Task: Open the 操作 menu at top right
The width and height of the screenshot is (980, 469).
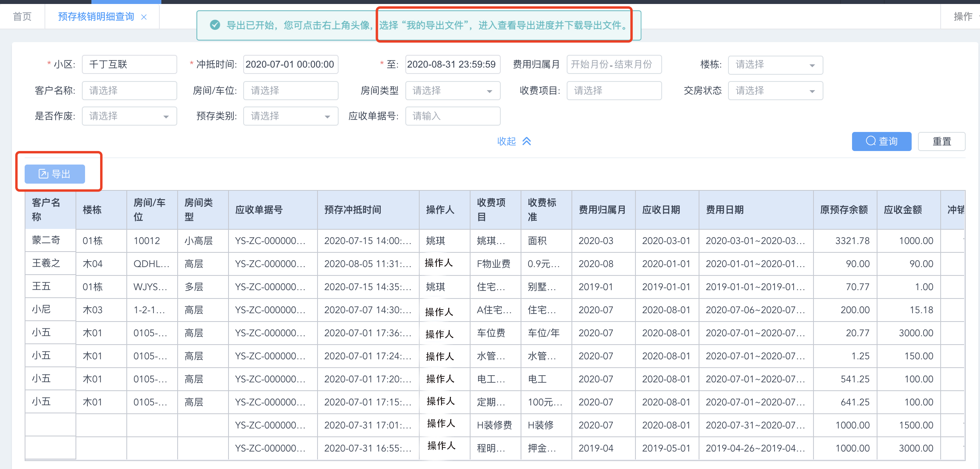Action: [x=963, y=17]
